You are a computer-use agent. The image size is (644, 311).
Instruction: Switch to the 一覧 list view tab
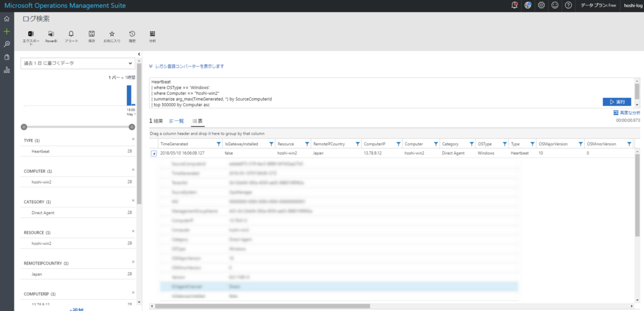click(177, 121)
